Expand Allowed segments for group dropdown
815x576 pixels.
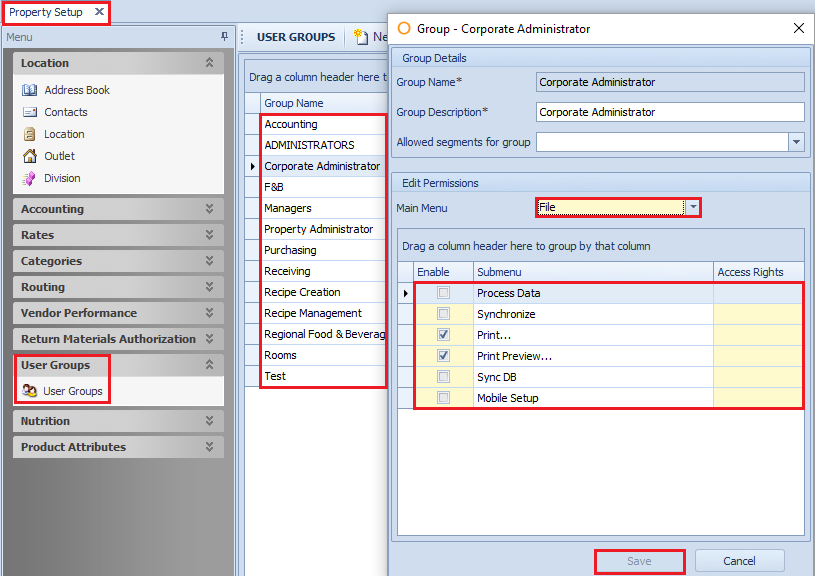click(796, 142)
